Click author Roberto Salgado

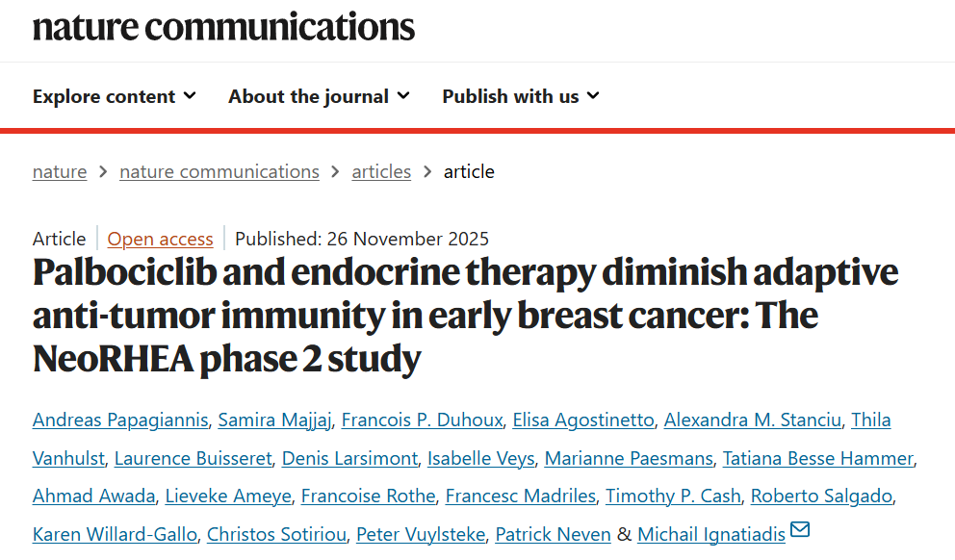pyautogui.click(x=821, y=496)
